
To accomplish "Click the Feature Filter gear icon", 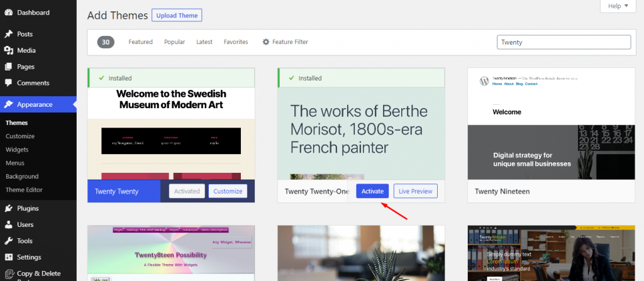I will pos(266,42).
